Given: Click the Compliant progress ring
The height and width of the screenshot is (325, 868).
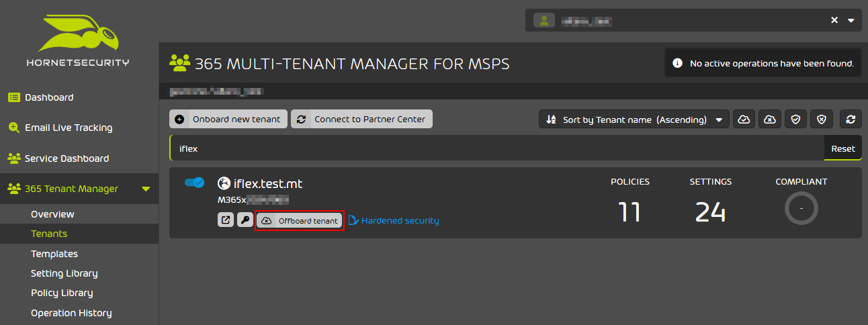Looking at the screenshot, I should (x=801, y=208).
